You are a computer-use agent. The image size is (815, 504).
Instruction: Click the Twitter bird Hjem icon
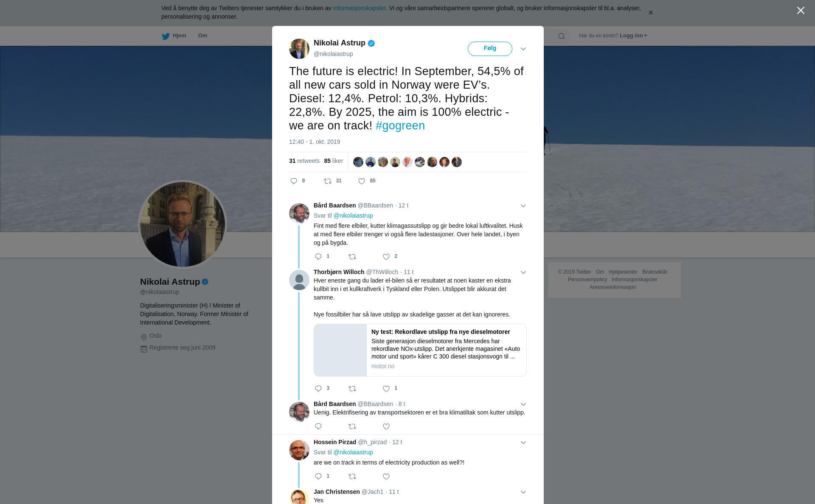[x=166, y=36]
